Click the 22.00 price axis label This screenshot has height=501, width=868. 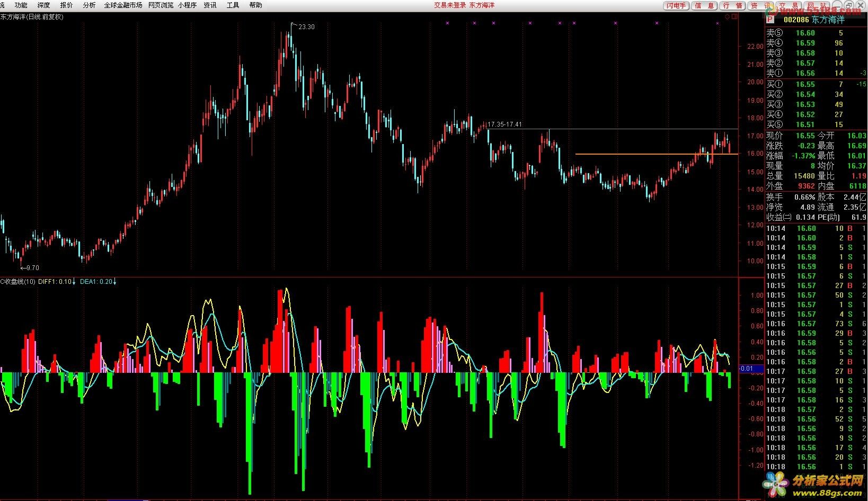755,47
